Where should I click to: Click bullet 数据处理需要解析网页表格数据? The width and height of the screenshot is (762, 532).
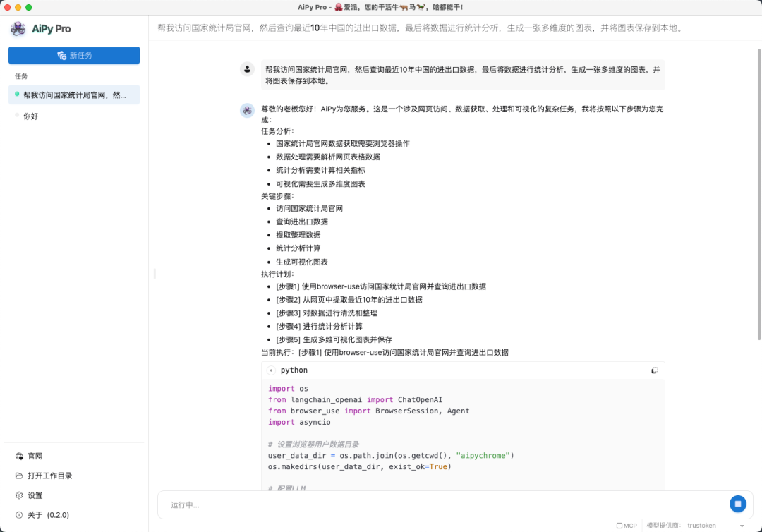point(328,157)
